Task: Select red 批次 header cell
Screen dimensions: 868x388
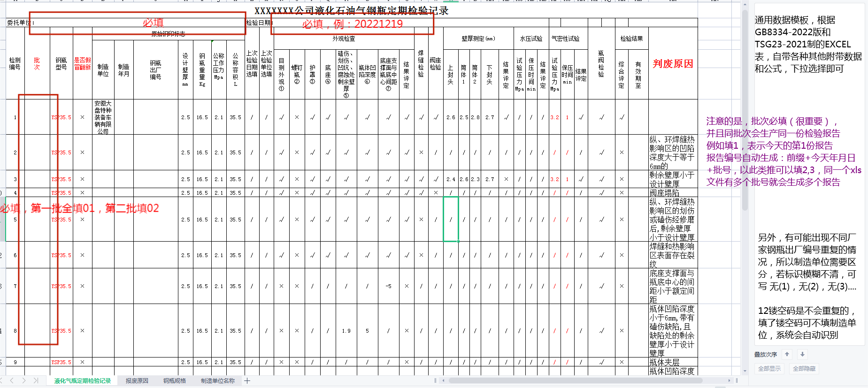Action: pos(37,64)
